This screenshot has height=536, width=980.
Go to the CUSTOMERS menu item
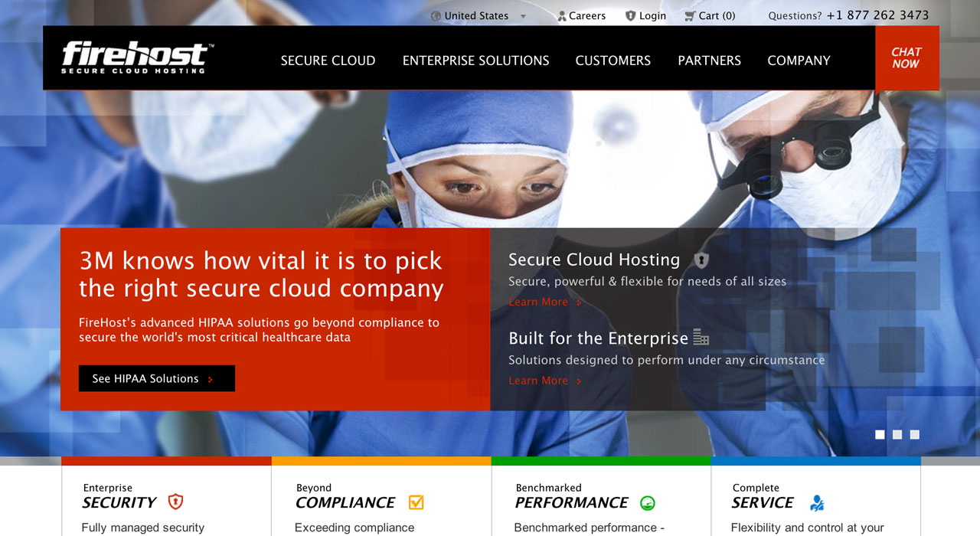(x=613, y=60)
